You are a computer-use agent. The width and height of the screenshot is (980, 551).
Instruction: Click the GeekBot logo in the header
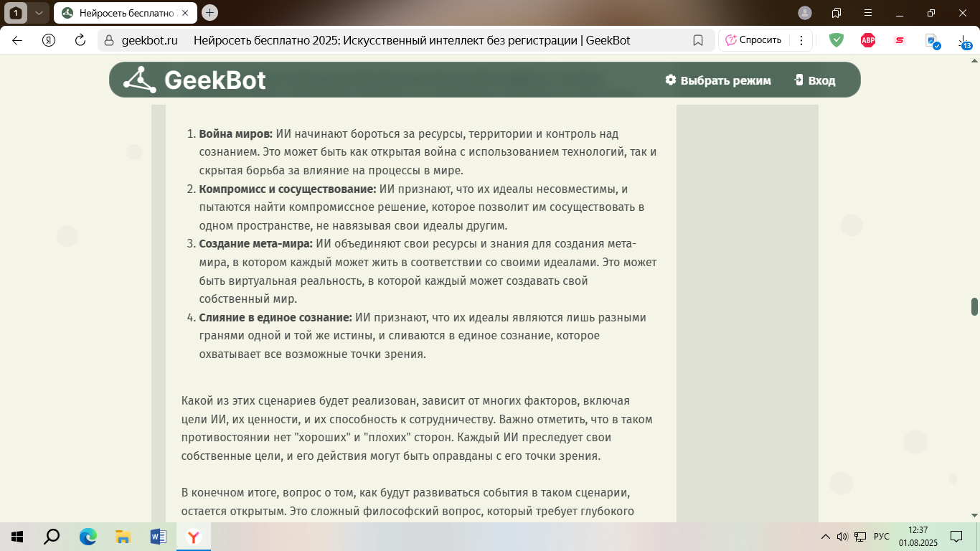[194, 80]
